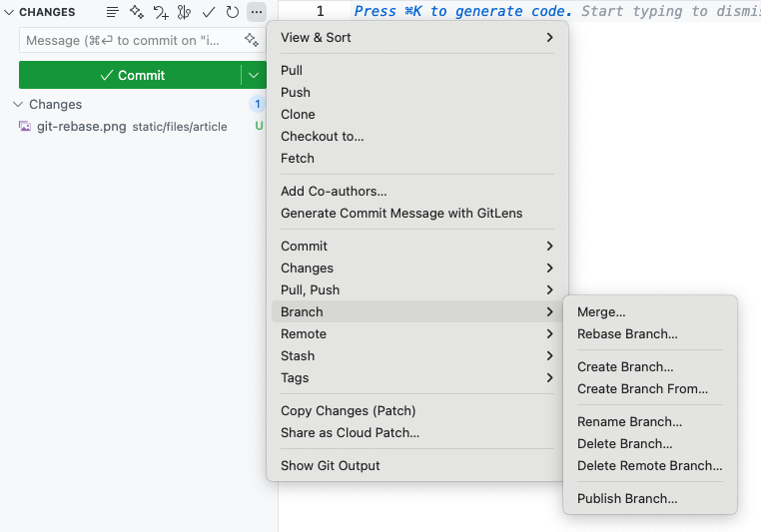Select Add Co-authors... menu entry
Viewport: 761px width, 532px height.
pos(417,191)
